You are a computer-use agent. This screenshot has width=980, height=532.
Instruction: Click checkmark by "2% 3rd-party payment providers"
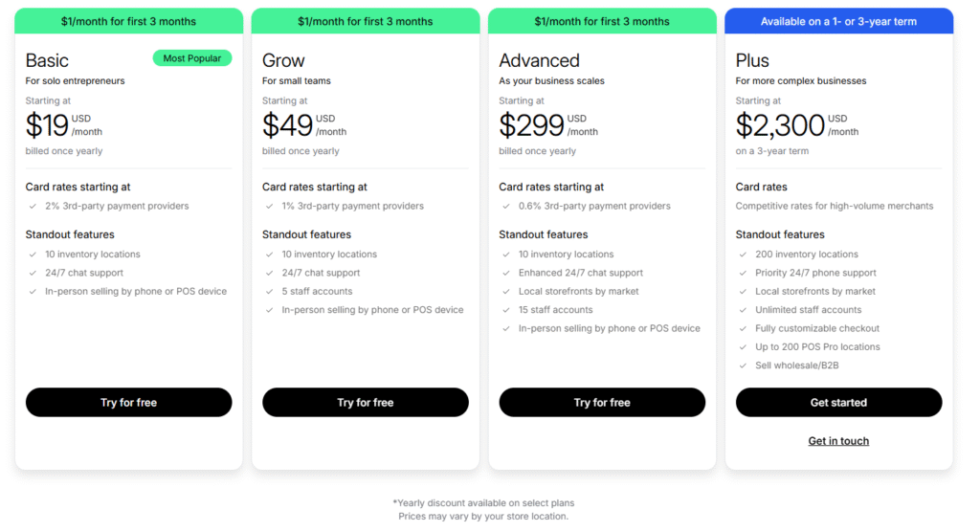coord(33,207)
